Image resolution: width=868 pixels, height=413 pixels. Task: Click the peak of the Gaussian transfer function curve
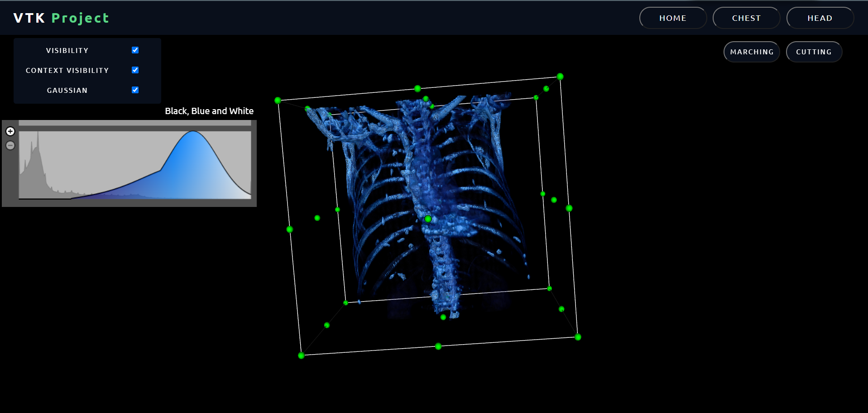[193, 131]
